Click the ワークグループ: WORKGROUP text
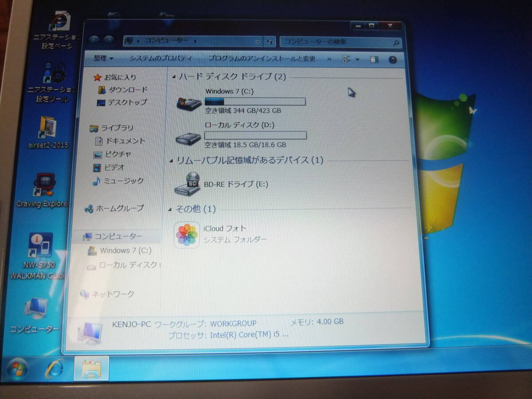532x399 pixels. pyautogui.click(x=205, y=324)
